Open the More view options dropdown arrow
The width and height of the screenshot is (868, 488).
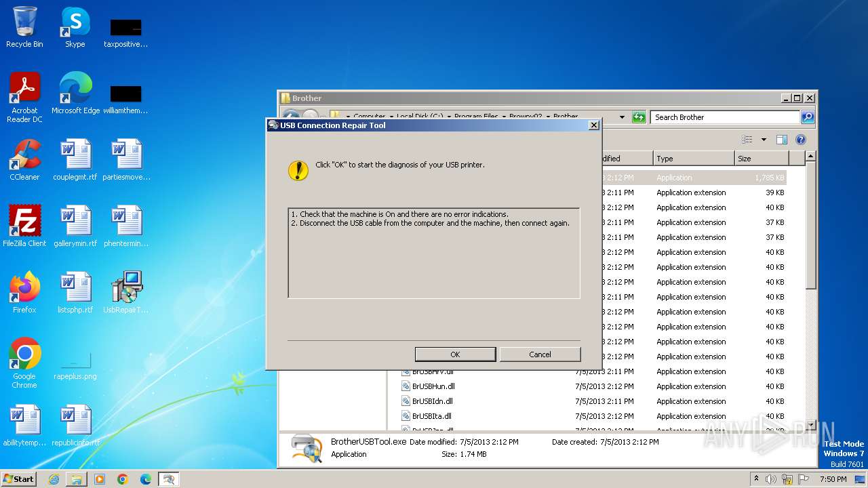(x=764, y=140)
